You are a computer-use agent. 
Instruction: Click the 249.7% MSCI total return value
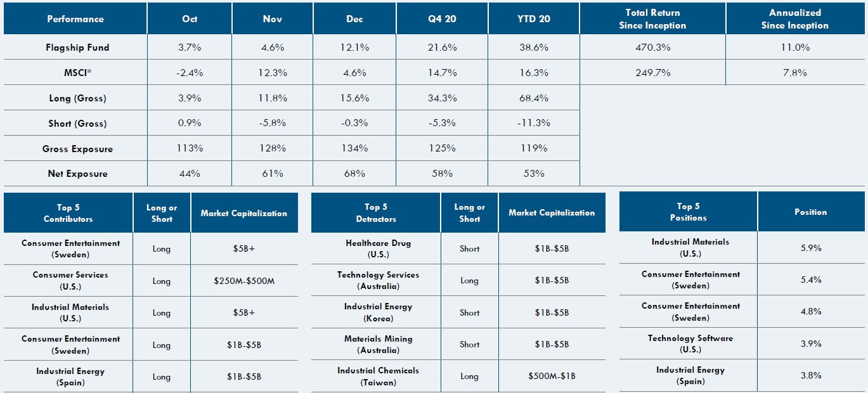point(652,73)
